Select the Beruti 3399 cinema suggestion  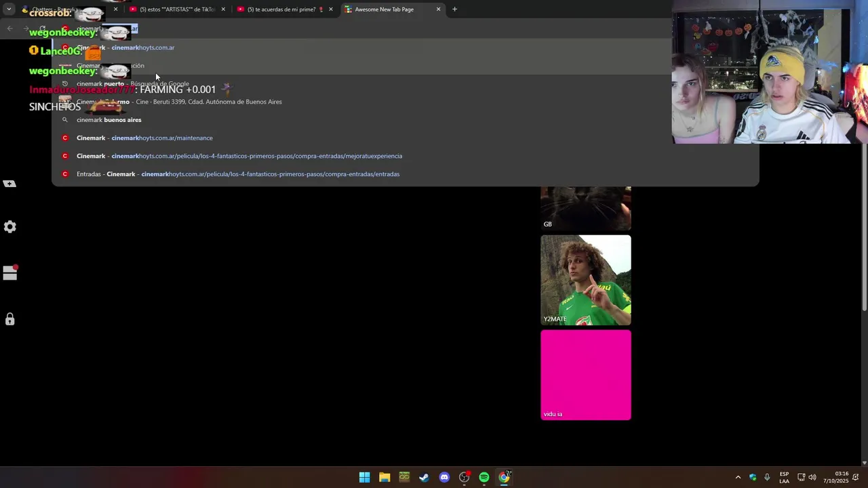(406, 102)
